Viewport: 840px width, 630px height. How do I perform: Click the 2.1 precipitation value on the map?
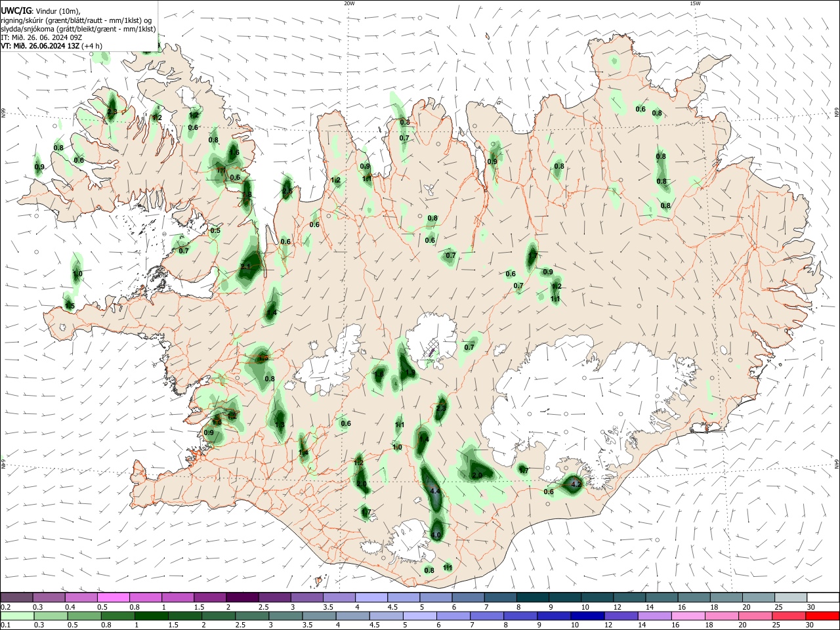(x=246, y=267)
